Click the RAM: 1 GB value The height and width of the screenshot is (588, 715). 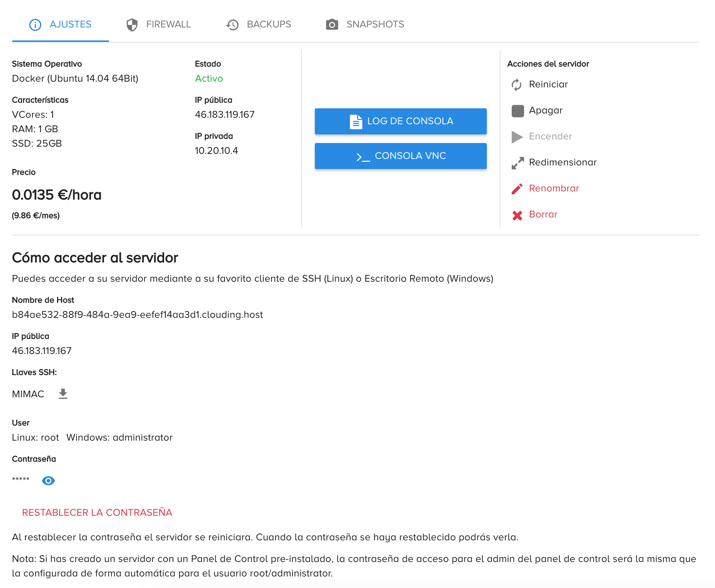[x=35, y=129]
